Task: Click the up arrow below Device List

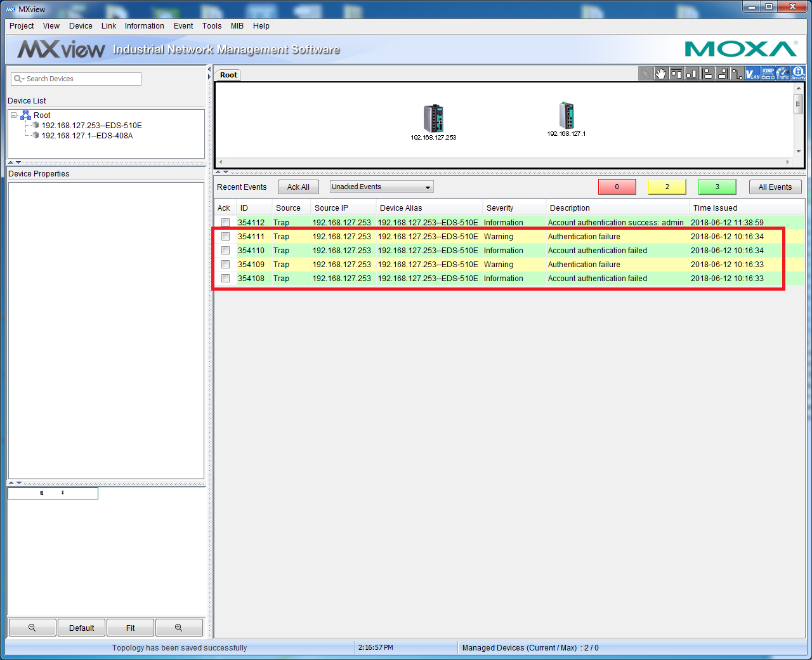Action: tap(11, 162)
